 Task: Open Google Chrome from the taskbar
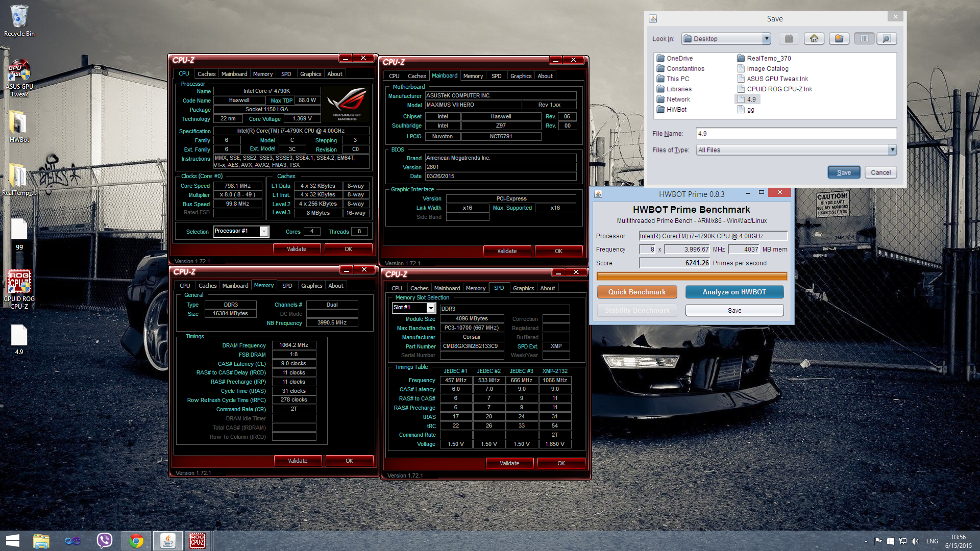click(x=136, y=541)
